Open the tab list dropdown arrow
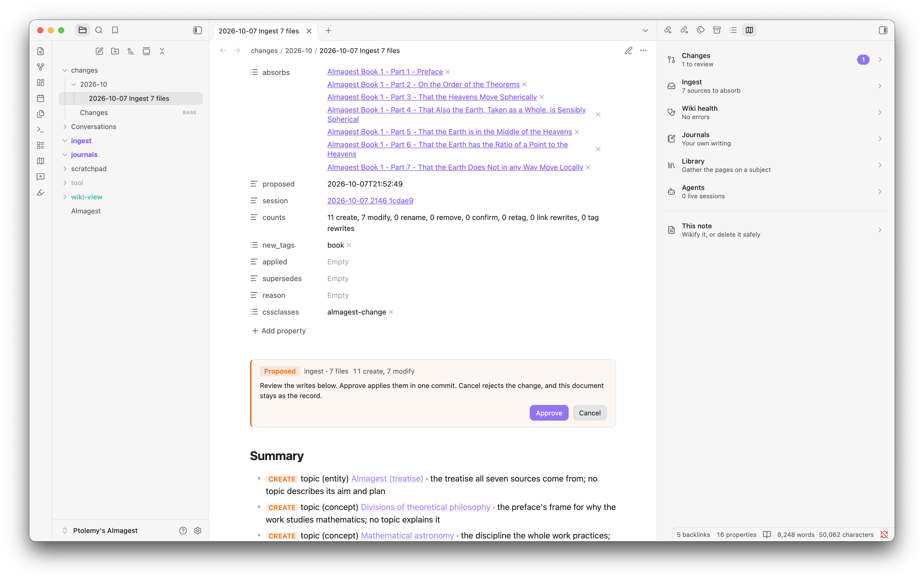The image size is (924, 580). tap(645, 31)
